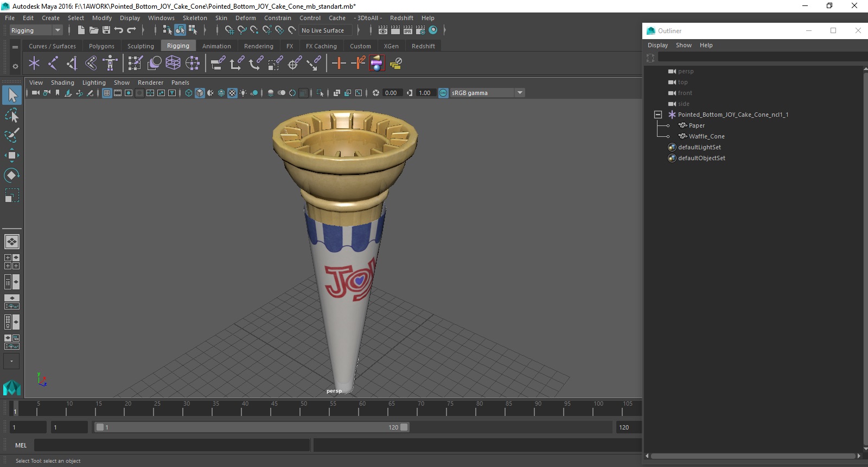The width and height of the screenshot is (868, 467).
Task: Click the highlighted quick rig sphere icon
Action: 377,64
